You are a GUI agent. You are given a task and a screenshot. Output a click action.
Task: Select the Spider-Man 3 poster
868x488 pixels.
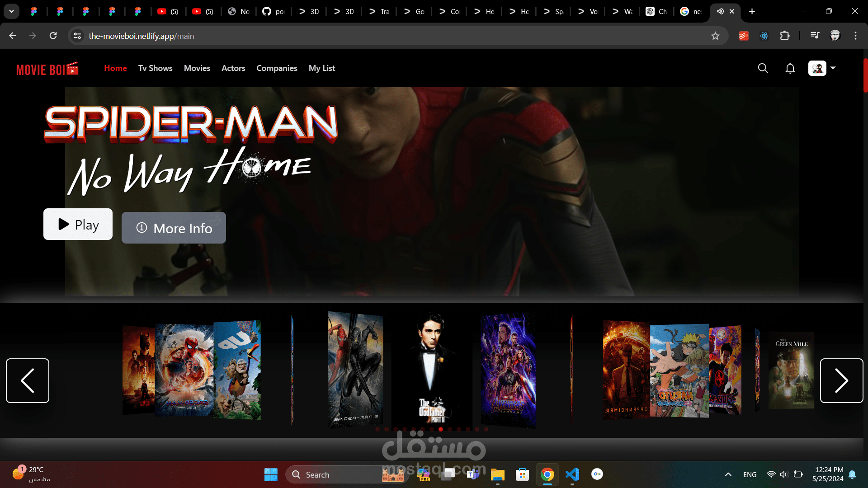tap(355, 370)
